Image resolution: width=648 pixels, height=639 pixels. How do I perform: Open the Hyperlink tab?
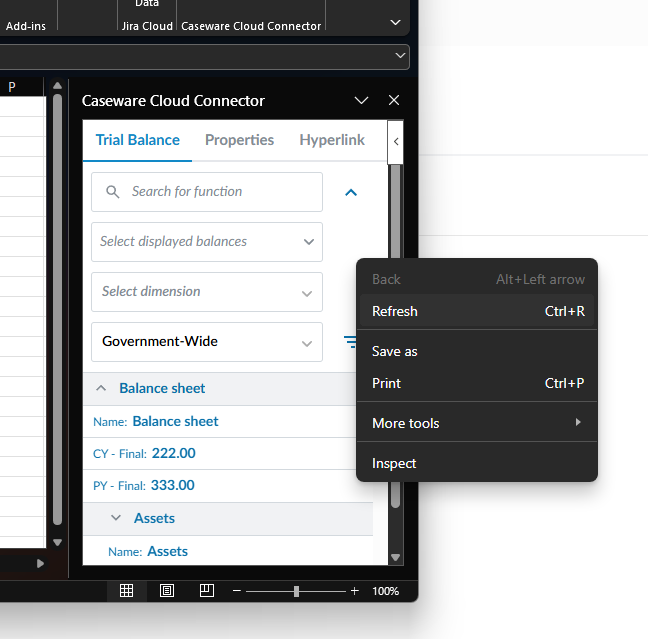pos(332,140)
